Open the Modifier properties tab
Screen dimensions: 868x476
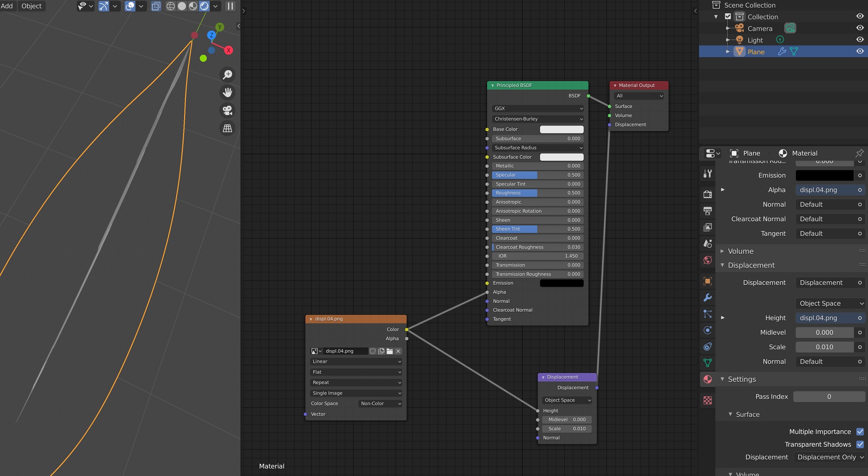[x=708, y=297]
